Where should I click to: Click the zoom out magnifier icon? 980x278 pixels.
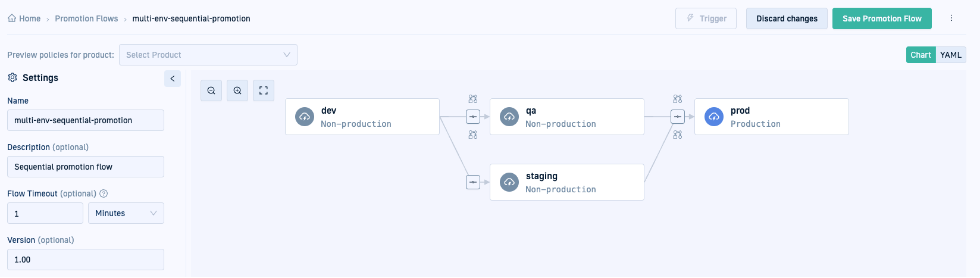[x=211, y=90]
